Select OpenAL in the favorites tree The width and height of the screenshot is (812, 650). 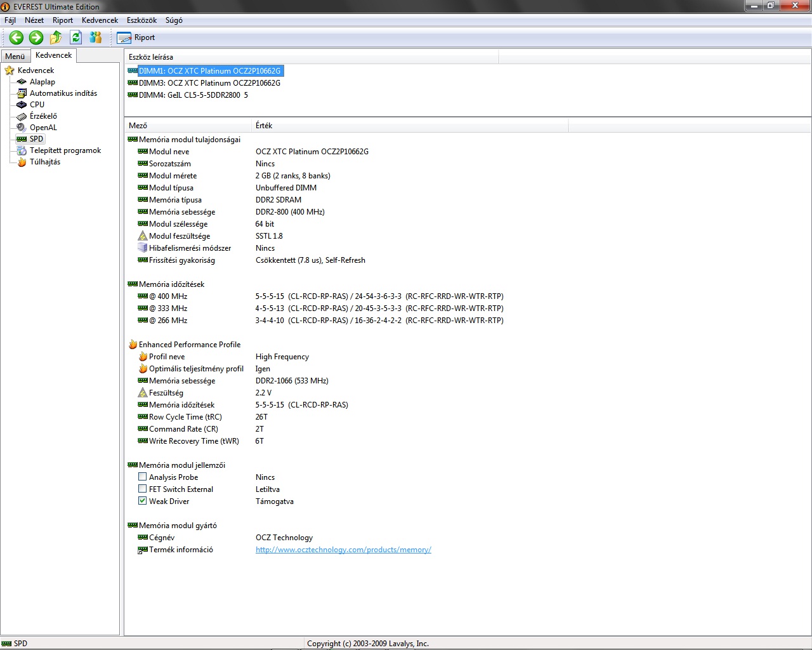pyautogui.click(x=43, y=128)
